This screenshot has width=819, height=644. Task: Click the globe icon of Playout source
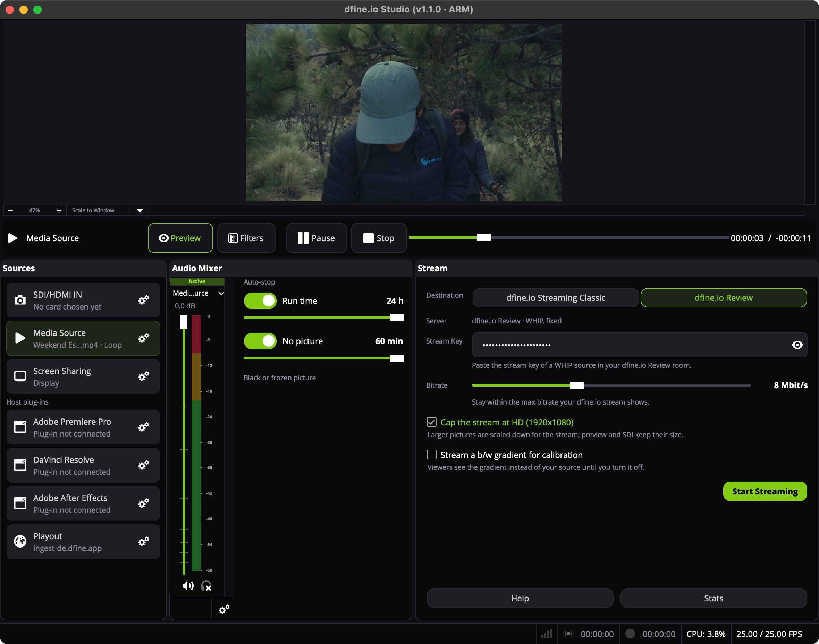point(20,542)
